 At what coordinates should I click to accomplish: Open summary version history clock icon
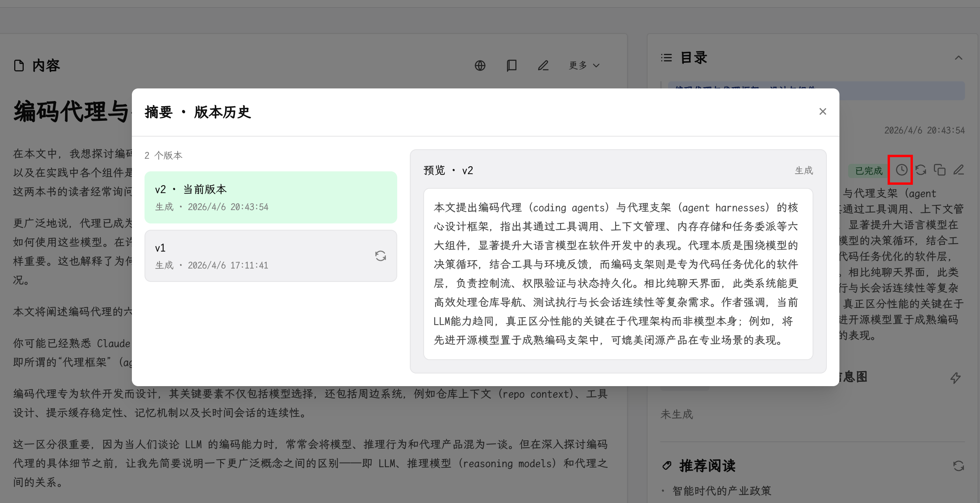tap(901, 170)
